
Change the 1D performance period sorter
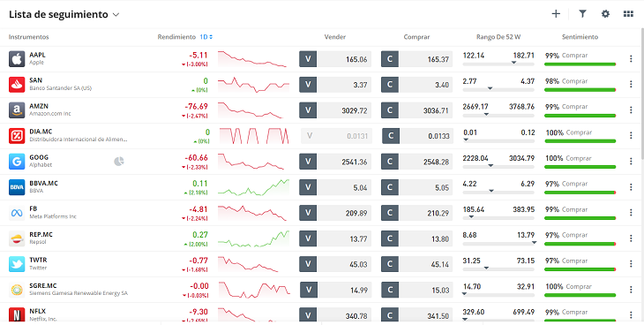pos(206,37)
